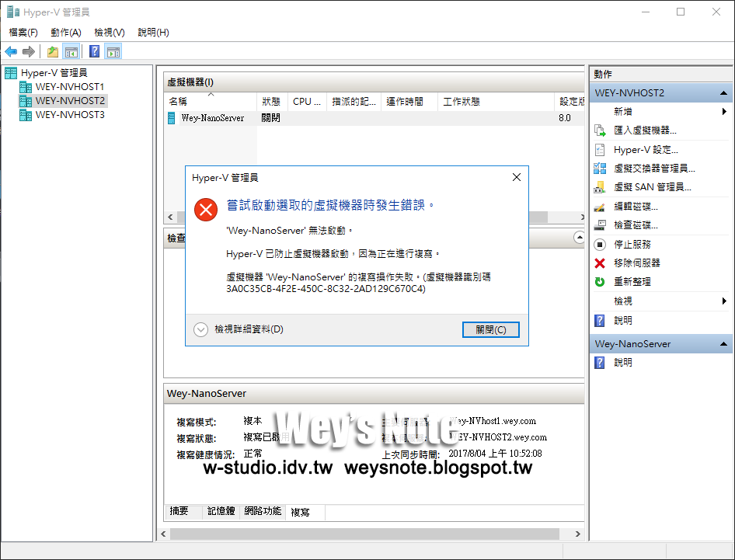Click the bottom horizontal scrollbar of the details pane

coord(364,534)
